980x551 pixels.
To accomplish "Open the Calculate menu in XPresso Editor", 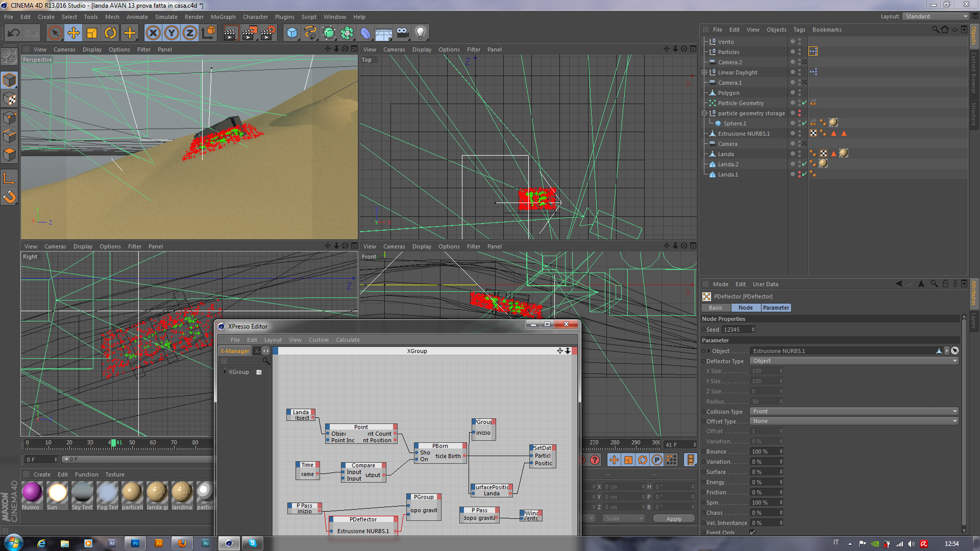I will pos(348,340).
